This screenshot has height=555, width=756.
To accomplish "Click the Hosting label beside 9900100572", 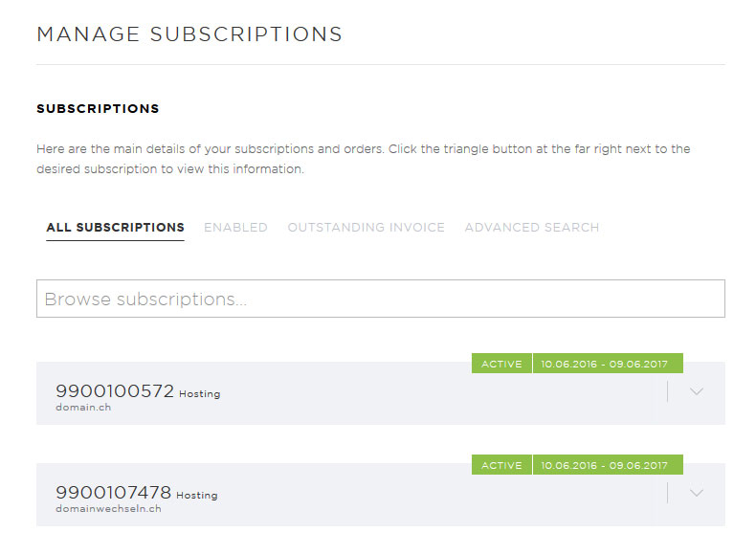I will [x=200, y=393].
